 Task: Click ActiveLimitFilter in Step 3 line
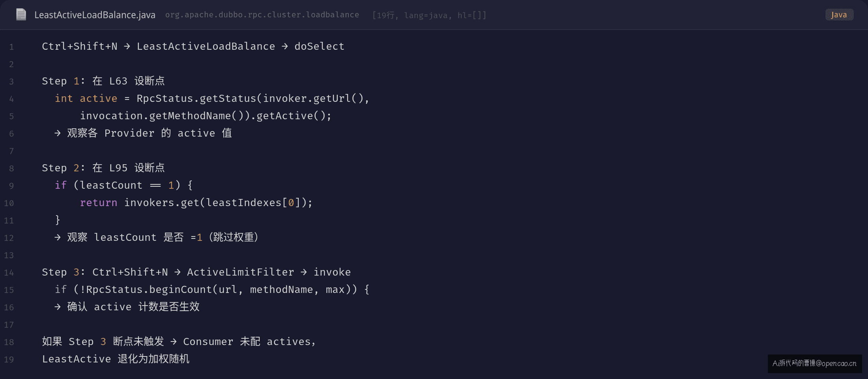(240, 272)
